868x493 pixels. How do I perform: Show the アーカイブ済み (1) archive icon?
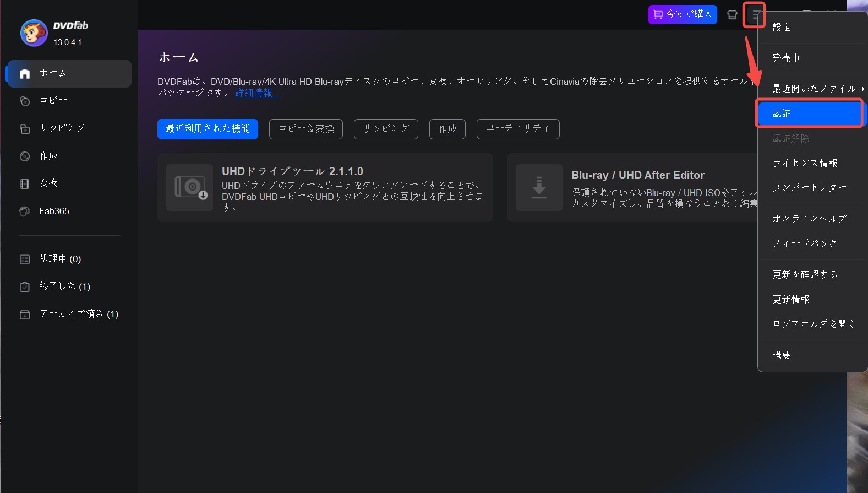coord(25,315)
